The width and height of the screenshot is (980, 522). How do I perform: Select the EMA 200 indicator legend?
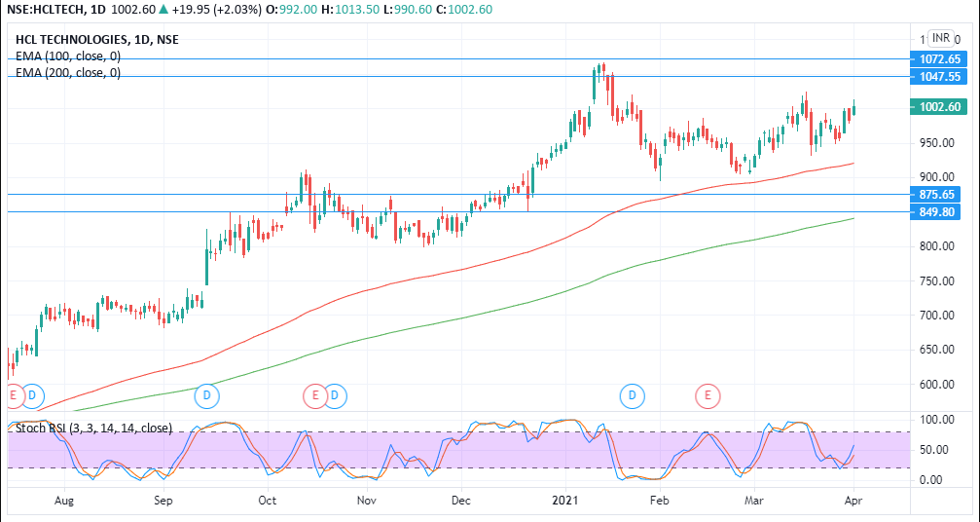point(68,72)
